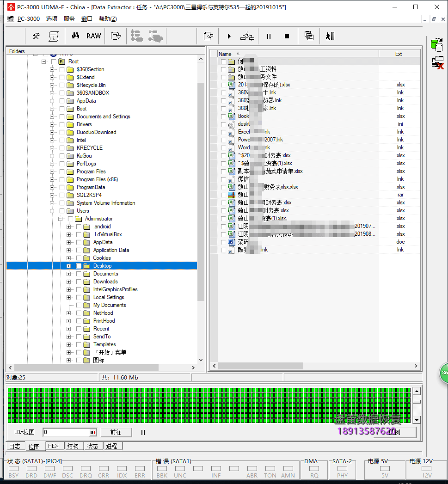This screenshot has height=484, width=448.
Task: Click the cascaded windows toolbar icon
Action: [309, 36]
